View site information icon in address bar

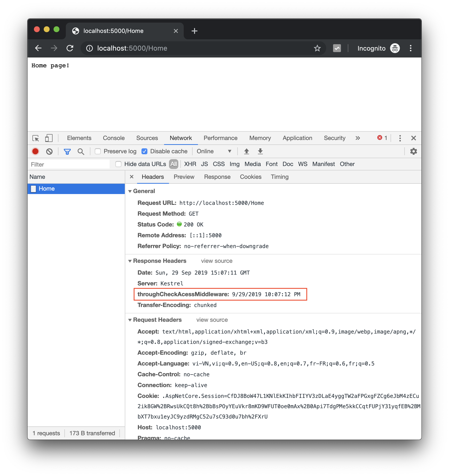(90, 48)
